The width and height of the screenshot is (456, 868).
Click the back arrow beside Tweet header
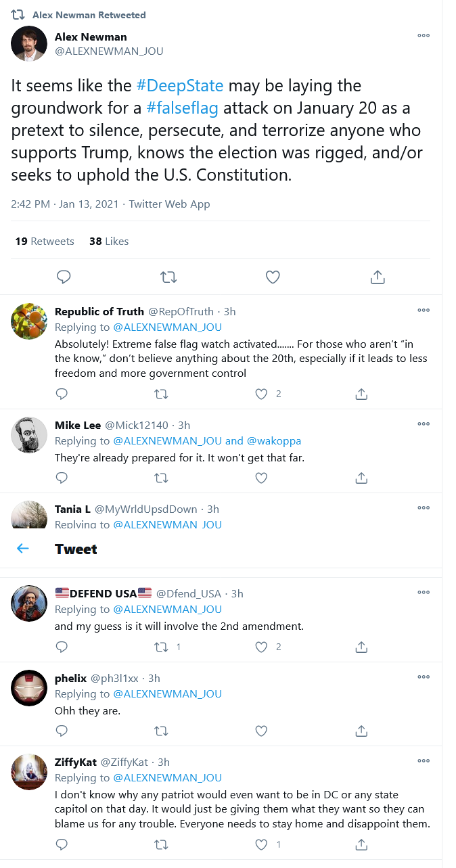(23, 549)
